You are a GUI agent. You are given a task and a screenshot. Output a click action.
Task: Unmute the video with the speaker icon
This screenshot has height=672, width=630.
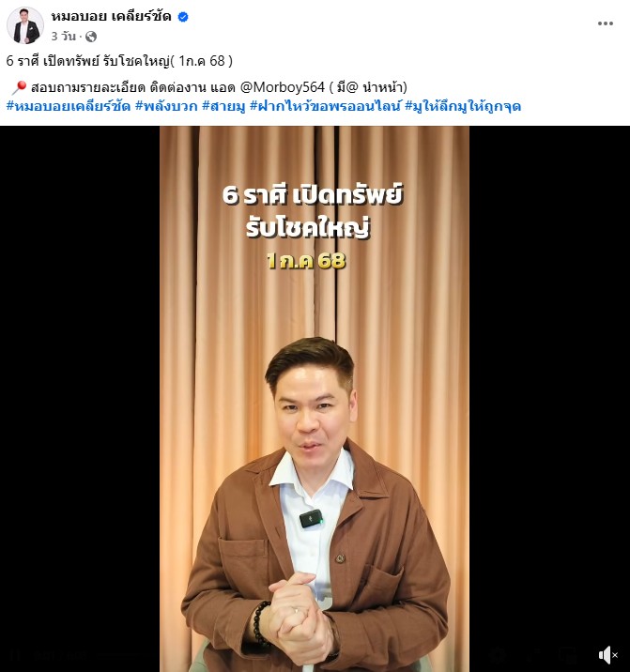[608, 655]
